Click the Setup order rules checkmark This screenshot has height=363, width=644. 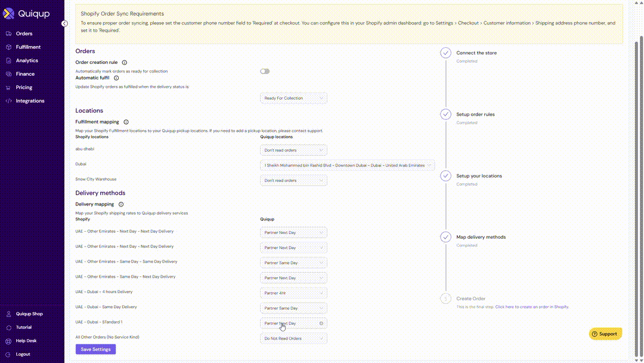coord(445,114)
